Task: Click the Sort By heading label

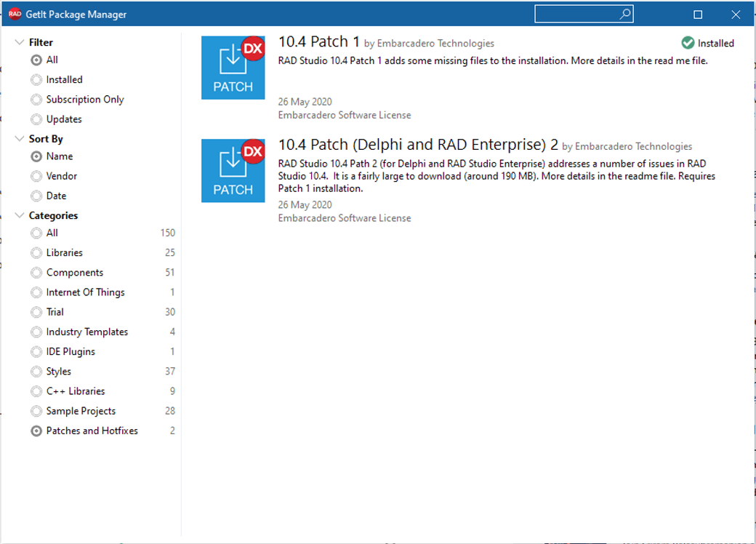Action: click(x=46, y=139)
